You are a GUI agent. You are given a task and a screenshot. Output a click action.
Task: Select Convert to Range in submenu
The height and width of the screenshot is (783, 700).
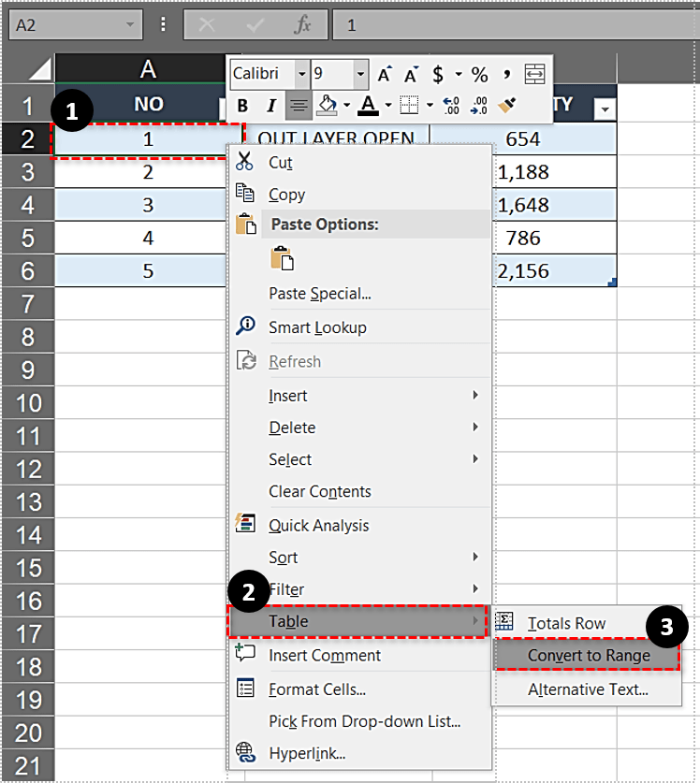click(x=588, y=656)
